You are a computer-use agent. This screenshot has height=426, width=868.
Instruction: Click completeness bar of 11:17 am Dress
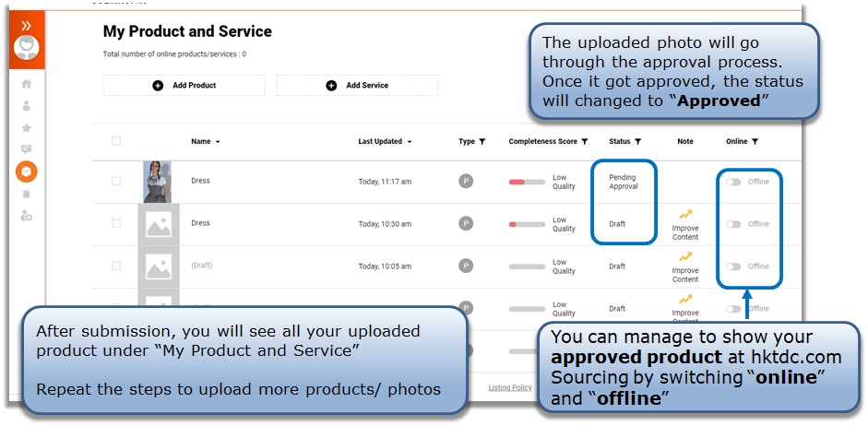(x=527, y=182)
